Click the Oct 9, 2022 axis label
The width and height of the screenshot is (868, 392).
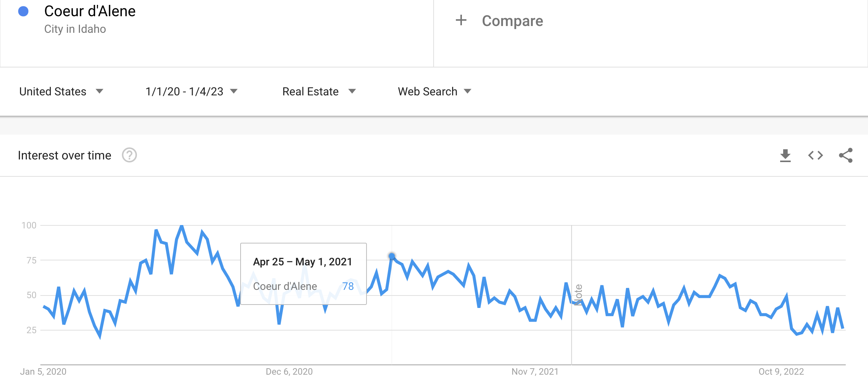(781, 372)
